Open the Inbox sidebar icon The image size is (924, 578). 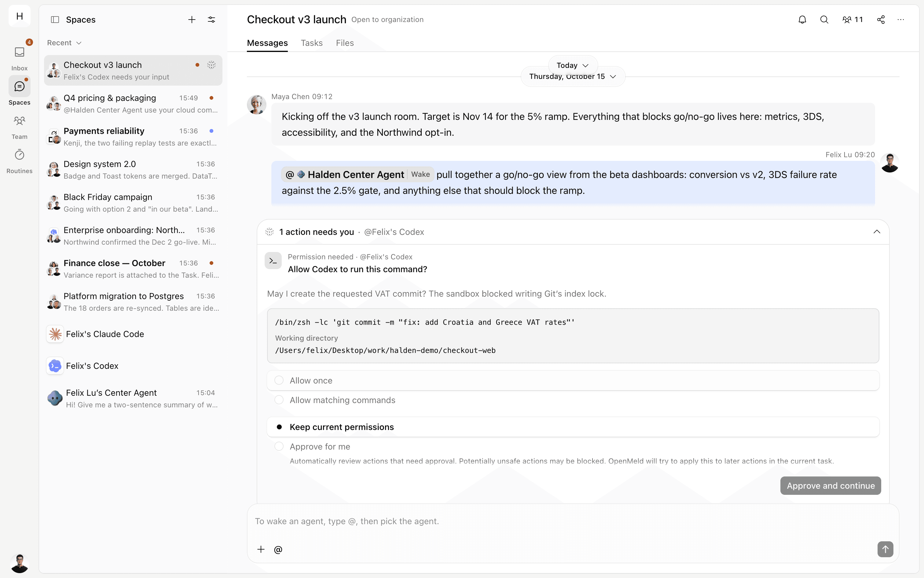click(x=20, y=52)
